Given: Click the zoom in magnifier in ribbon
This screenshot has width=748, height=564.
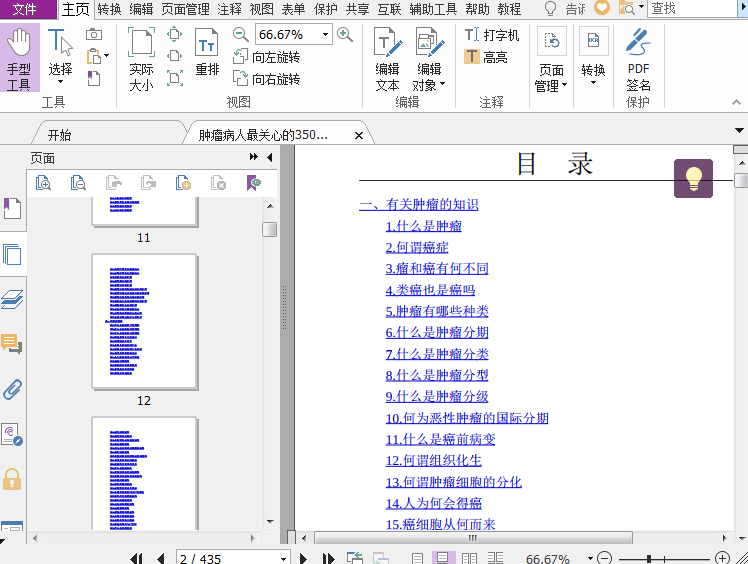Looking at the screenshot, I should tap(344, 34).
